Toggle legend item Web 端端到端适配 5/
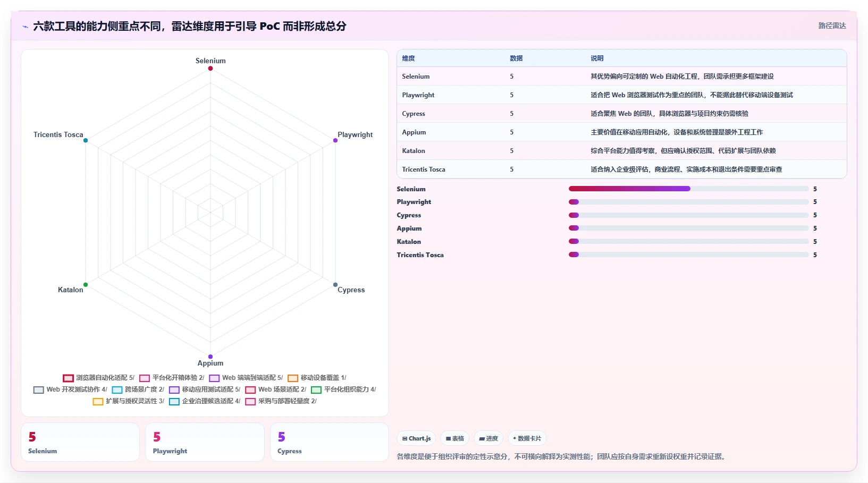Screen dimensions: 868x483 point(246,378)
